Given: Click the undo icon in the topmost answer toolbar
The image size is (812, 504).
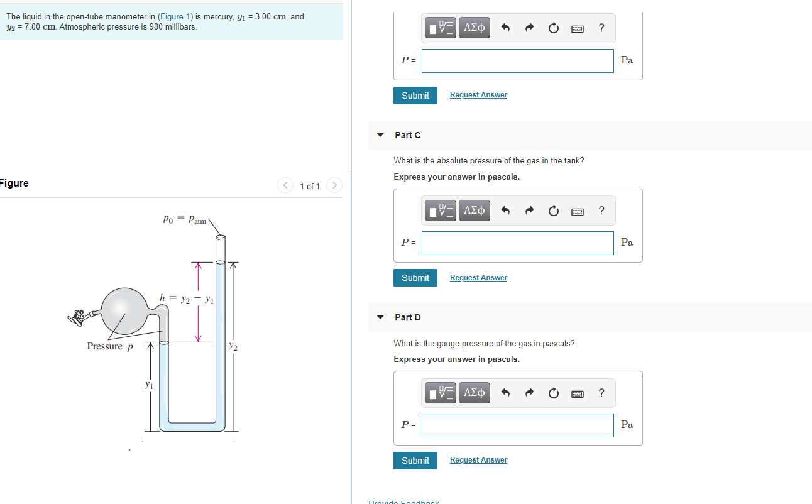Looking at the screenshot, I should click(506, 28).
